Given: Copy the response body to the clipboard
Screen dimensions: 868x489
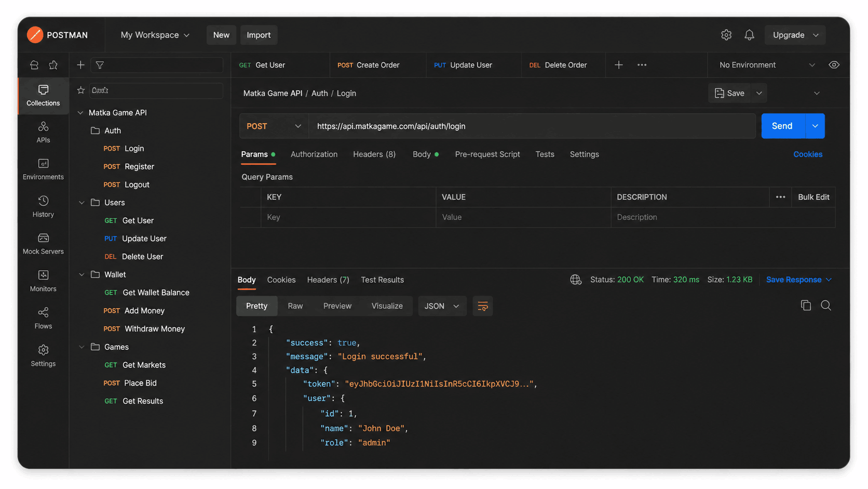Looking at the screenshot, I should coord(806,306).
